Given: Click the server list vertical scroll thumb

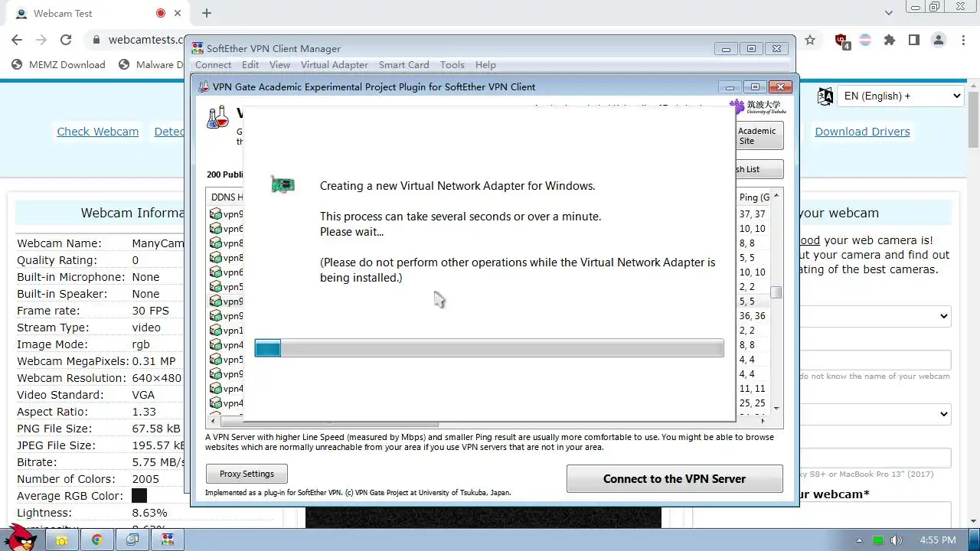Looking at the screenshot, I should tap(776, 292).
